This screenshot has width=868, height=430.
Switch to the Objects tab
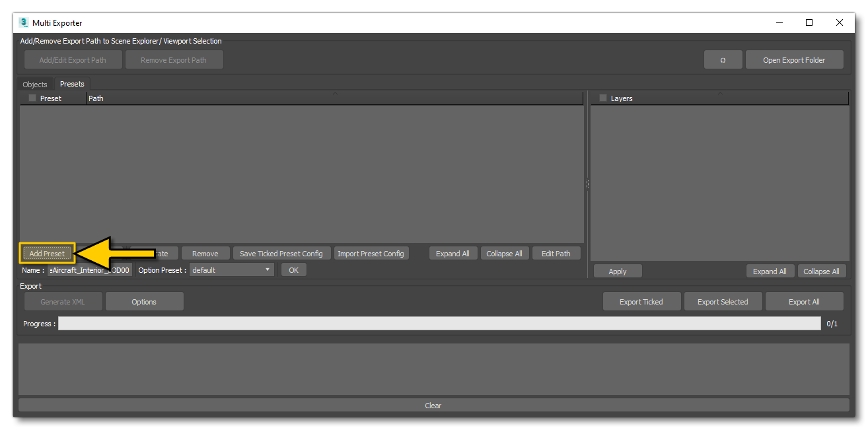[36, 84]
